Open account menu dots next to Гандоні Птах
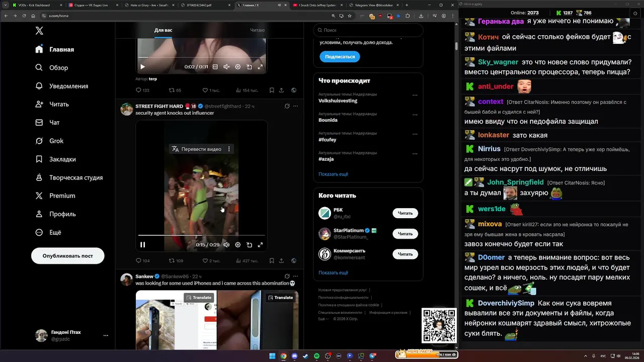 (106, 335)
